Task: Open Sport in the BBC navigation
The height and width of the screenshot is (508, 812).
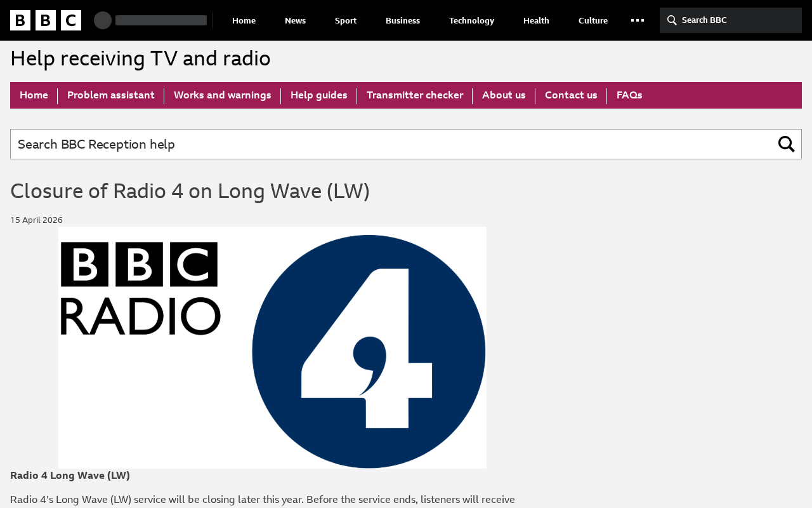Action: tap(346, 20)
